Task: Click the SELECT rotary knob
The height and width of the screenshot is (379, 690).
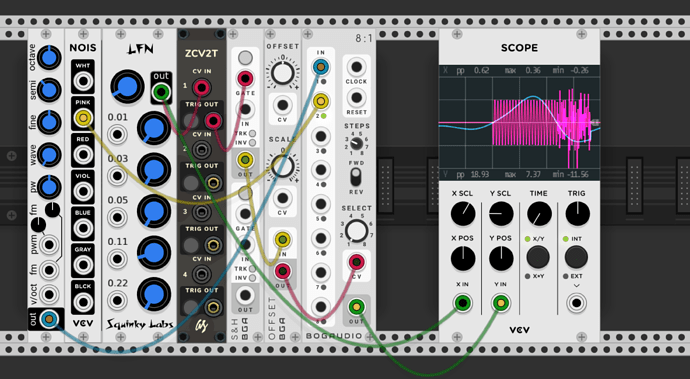Action: click(356, 231)
